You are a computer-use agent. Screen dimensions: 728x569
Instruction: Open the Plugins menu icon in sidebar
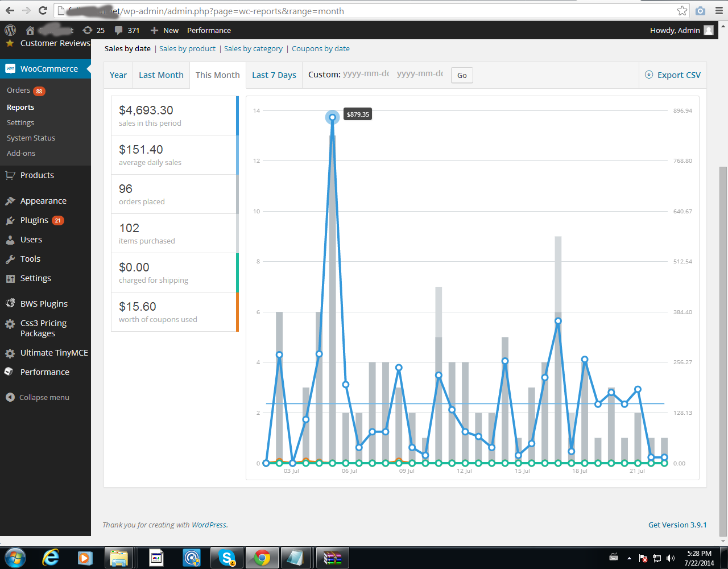tap(10, 220)
